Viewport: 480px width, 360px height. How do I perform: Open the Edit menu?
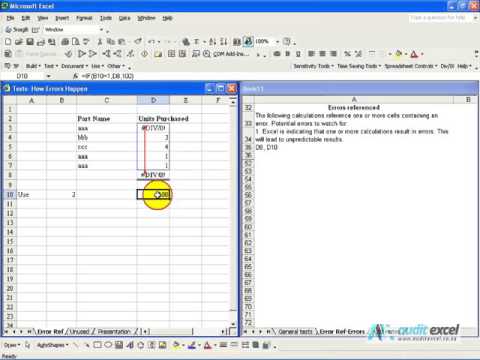point(26,18)
